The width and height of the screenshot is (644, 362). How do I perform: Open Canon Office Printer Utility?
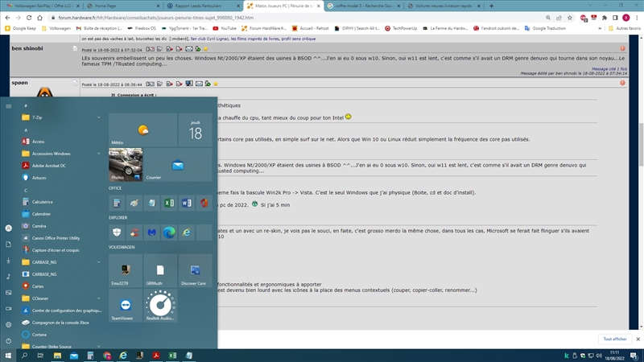pyautogui.click(x=62, y=238)
